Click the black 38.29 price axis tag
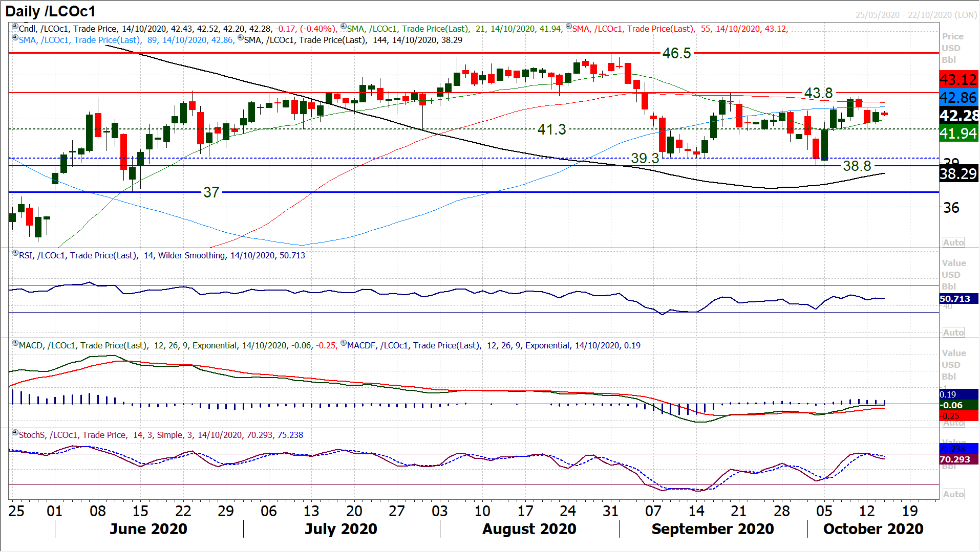The height and width of the screenshot is (552, 980). tap(958, 174)
